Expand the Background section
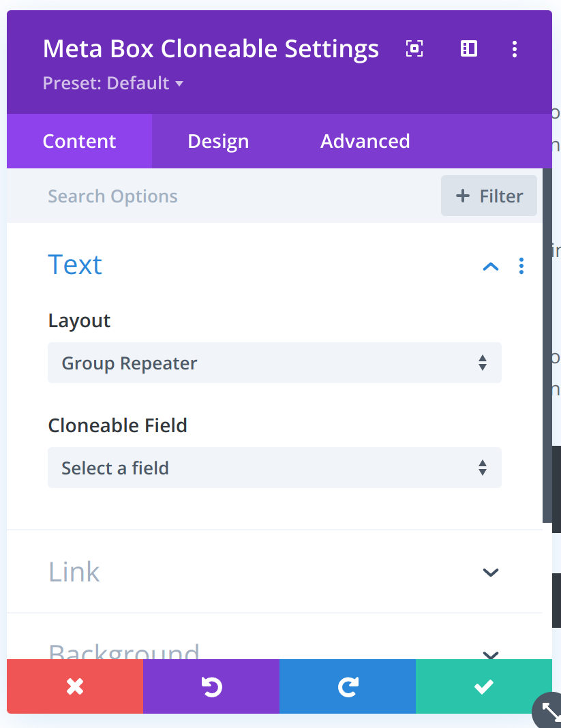 (x=491, y=653)
